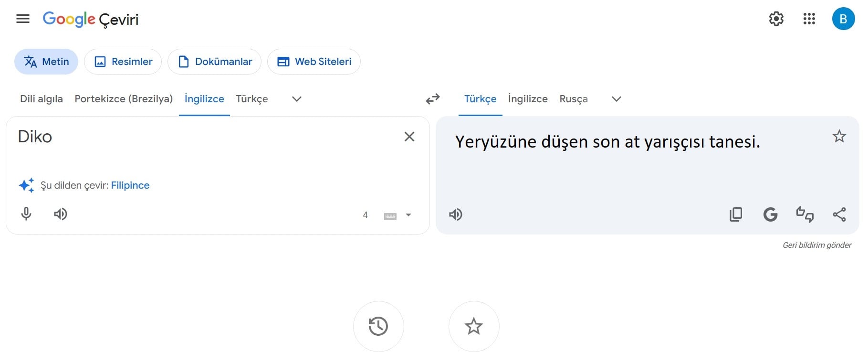Switch to the Dokümanlar tab
The height and width of the screenshot is (352, 868).
214,62
